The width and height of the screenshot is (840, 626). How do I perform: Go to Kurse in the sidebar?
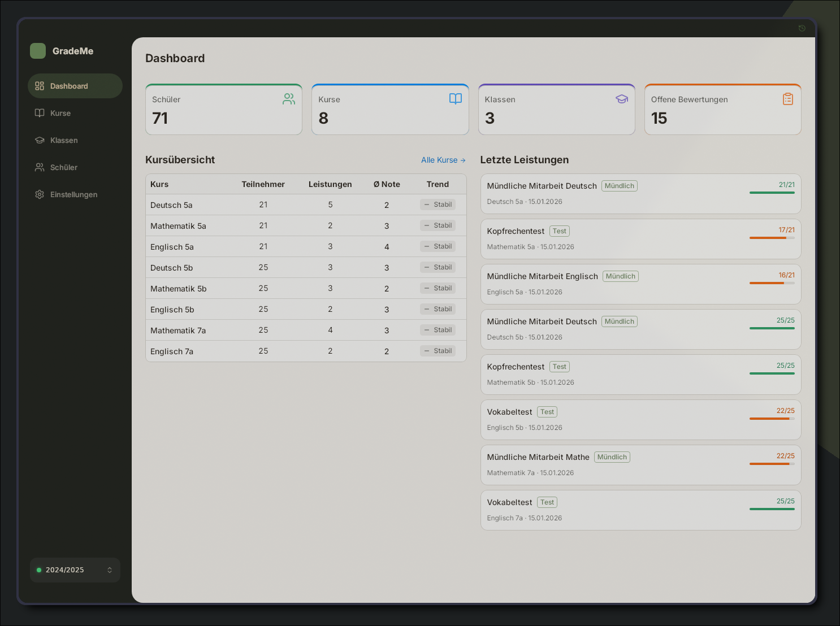pos(75,113)
